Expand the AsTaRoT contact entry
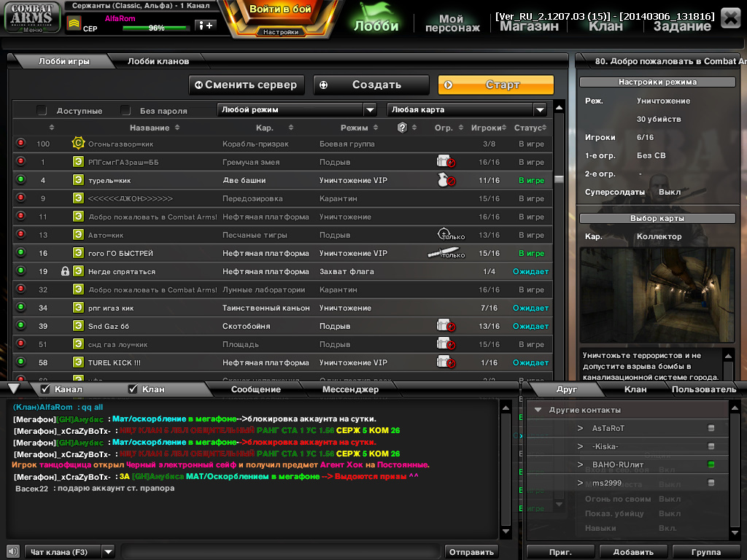Screen dimensions: 747x560 coord(580,428)
